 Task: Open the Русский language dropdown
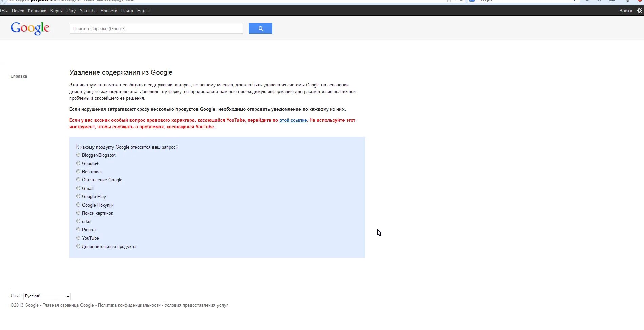47,296
